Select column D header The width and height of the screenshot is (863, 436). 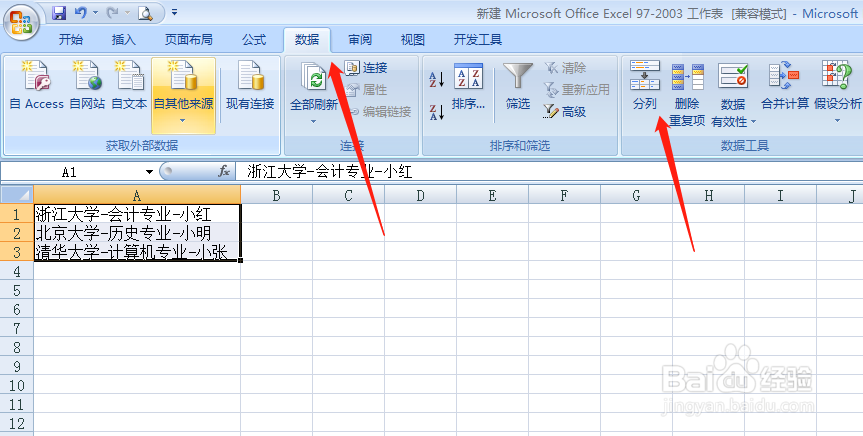(420, 195)
